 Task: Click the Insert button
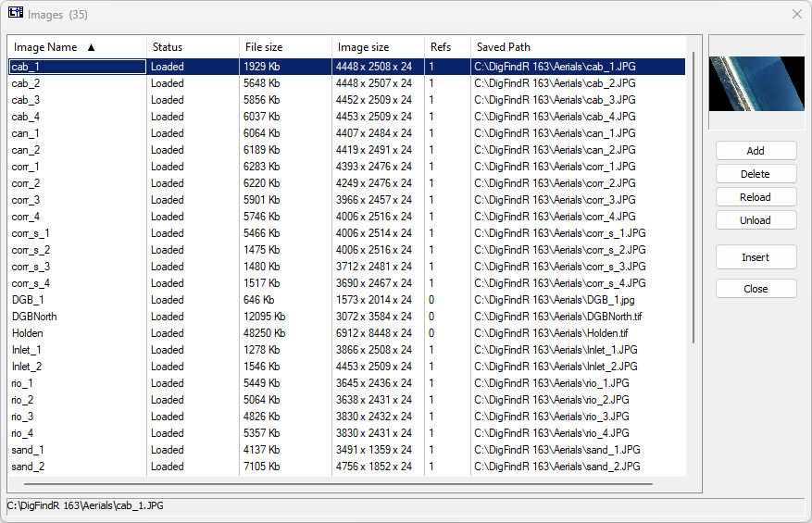pos(756,257)
